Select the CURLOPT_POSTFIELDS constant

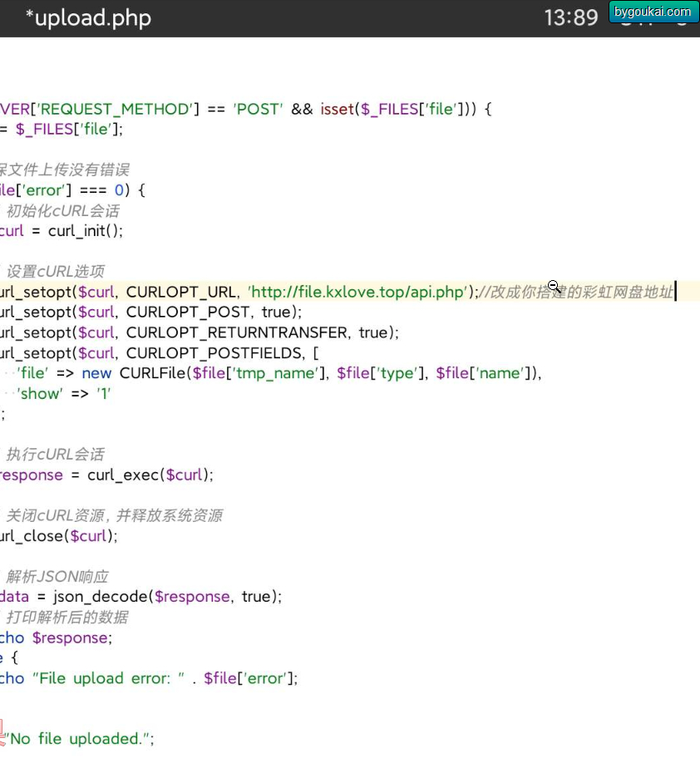coord(215,353)
